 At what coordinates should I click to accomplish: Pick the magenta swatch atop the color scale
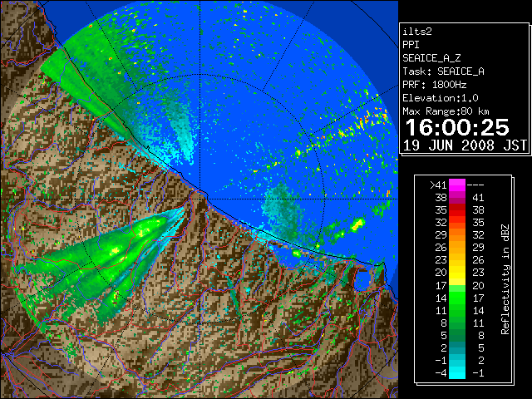tap(457, 185)
